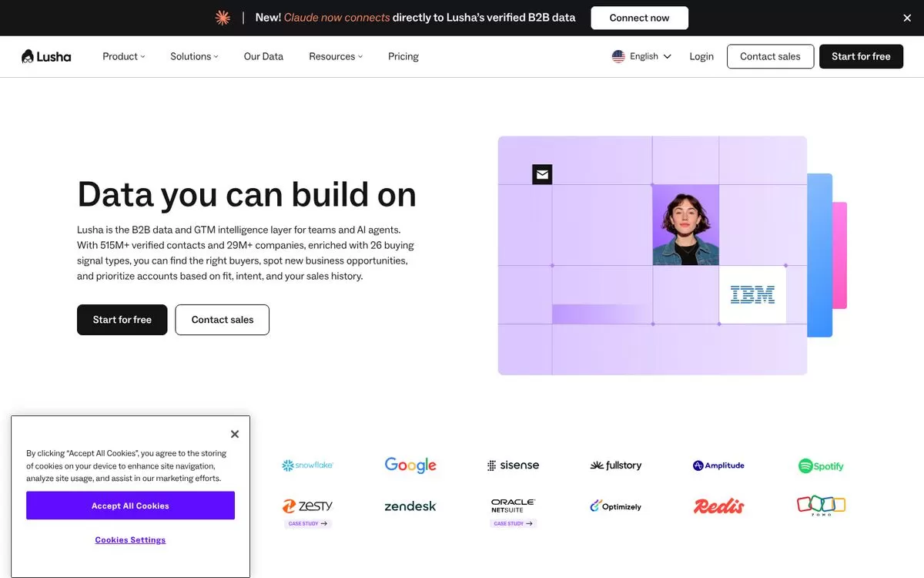The width and height of the screenshot is (924, 578).
Task: Click the woman's portrait in the hero graphic
Action: coord(685,225)
